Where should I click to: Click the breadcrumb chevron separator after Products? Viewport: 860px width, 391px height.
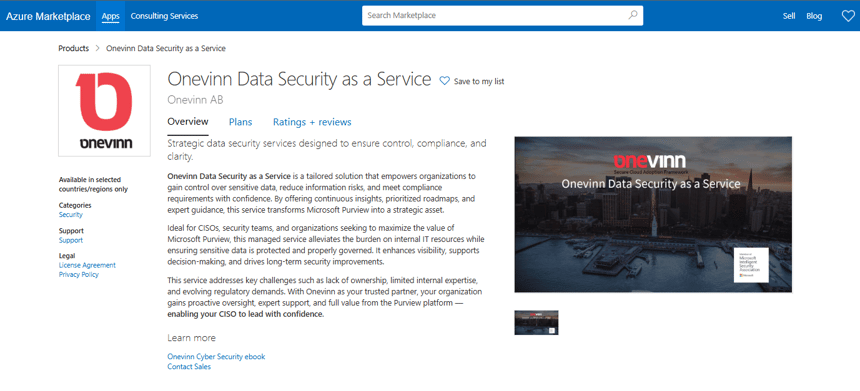(x=98, y=48)
